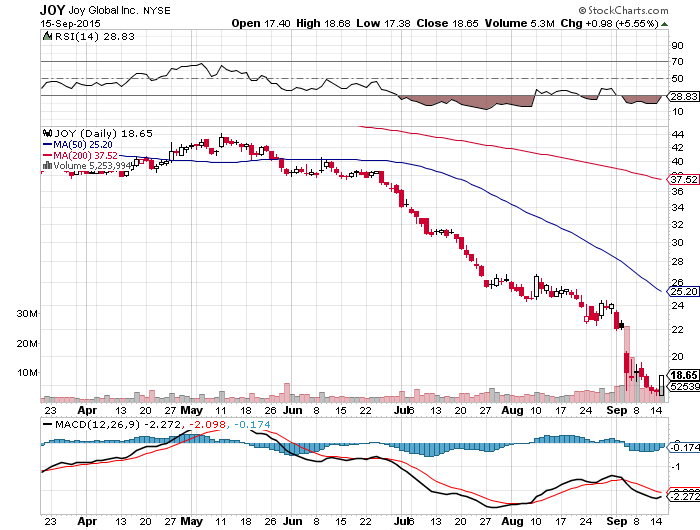This screenshot has height=530, width=700.
Task: Click the black MACD legend line marker
Action: pyautogui.click(x=47, y=424)
